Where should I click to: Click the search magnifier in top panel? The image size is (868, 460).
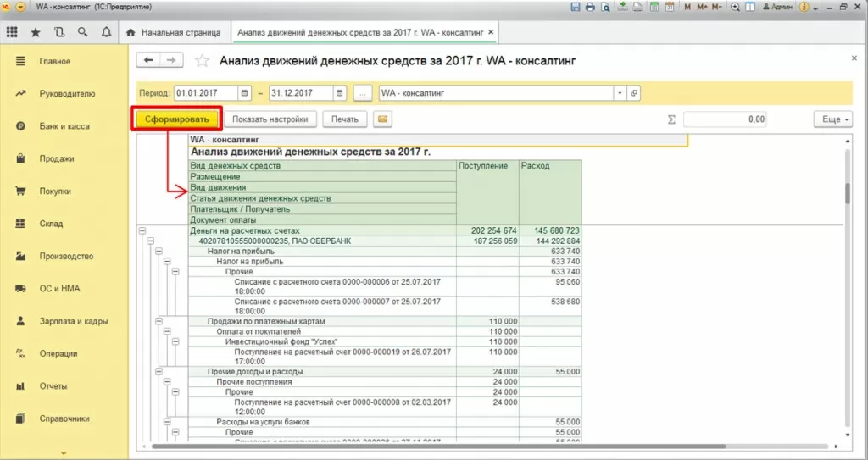82,32
